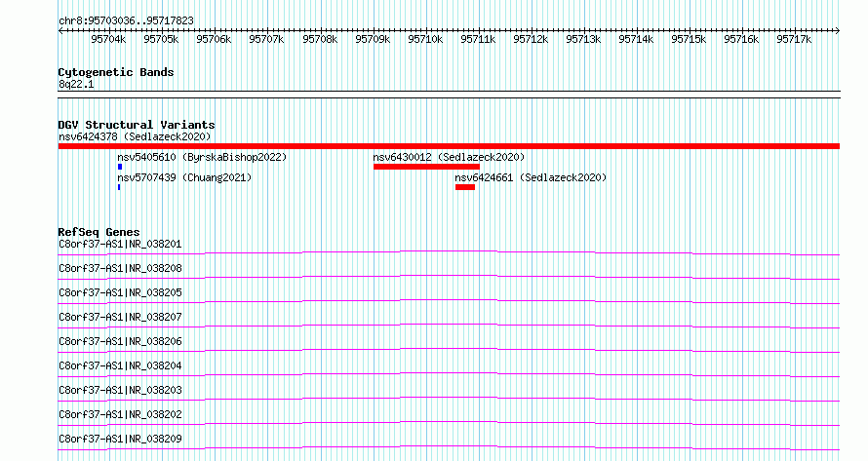Click the 95709k ruler position

pos(373,39)
